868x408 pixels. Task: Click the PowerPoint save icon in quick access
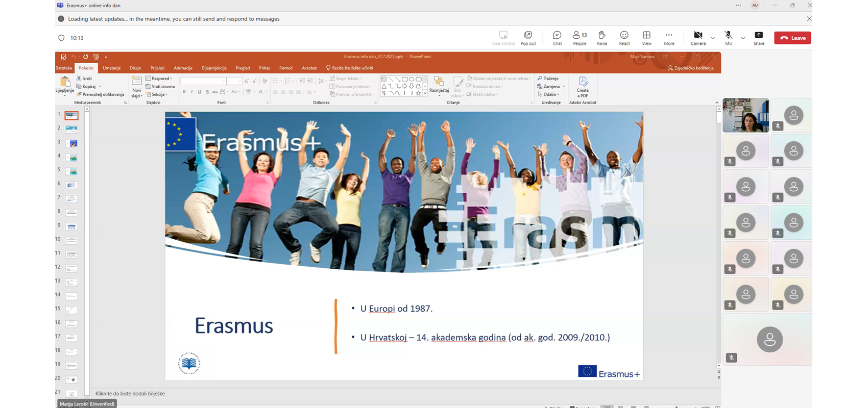click(x=63, y=57)
